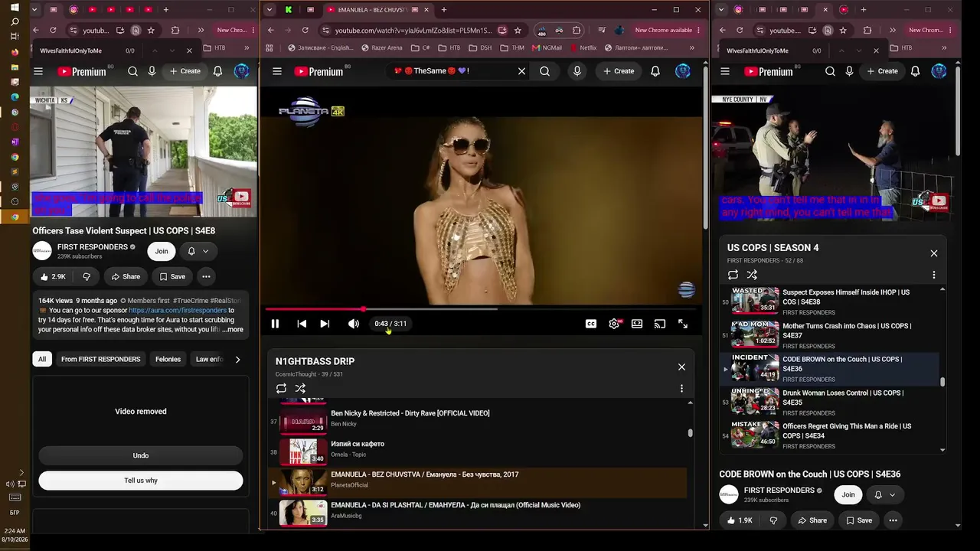
Task: Open Windows taskbar search
Action: (15, 21)
